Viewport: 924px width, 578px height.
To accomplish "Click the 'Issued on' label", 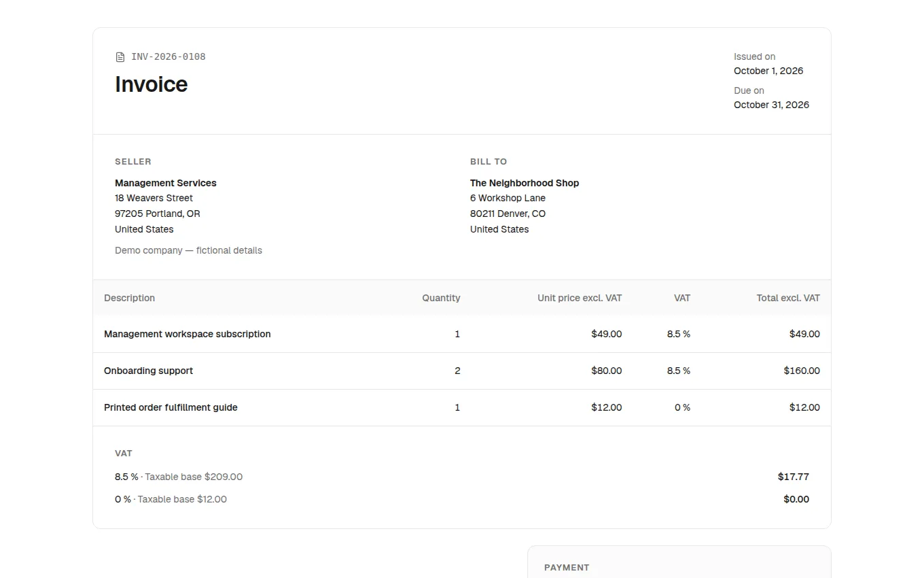I will (x=754, y=56).
